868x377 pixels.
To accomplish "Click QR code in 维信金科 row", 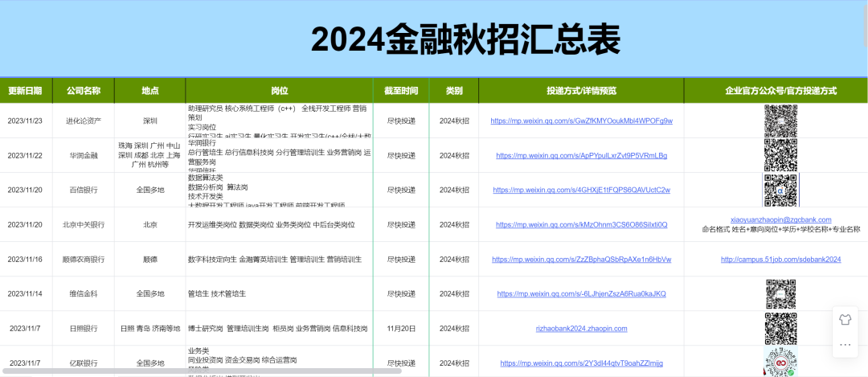I will (x=780, y=294).
